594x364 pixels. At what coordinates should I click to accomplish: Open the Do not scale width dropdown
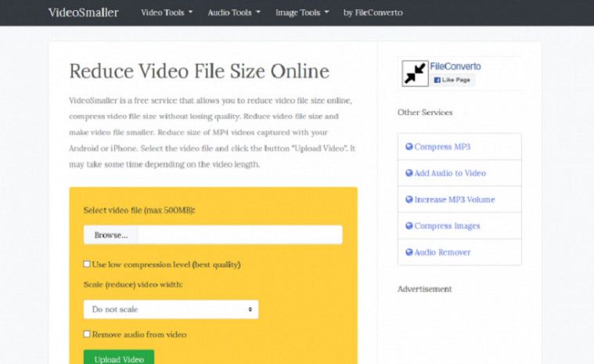pyautogui.click(x=171, y=309)
